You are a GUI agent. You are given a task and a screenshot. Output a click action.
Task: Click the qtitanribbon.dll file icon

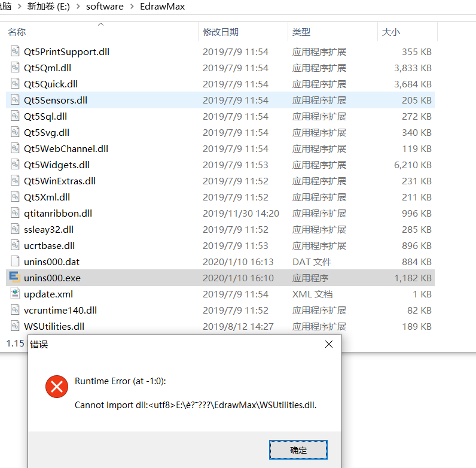click(x=15, y=212)
